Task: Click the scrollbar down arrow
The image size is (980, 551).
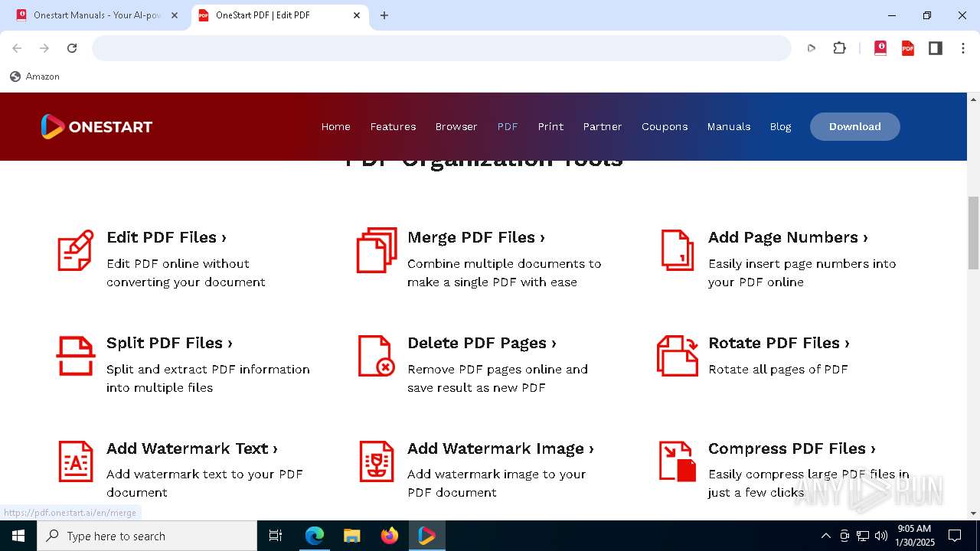Action: click(973, 514)
